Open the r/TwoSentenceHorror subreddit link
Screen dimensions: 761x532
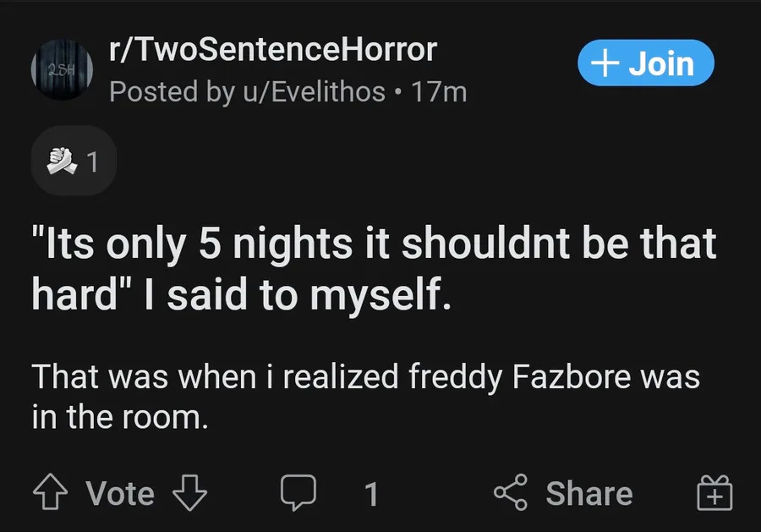pos(273,50)
